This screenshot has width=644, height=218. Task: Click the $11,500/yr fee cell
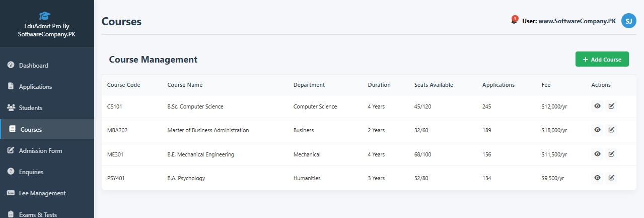pyautogui.click(x=554, y=154)
